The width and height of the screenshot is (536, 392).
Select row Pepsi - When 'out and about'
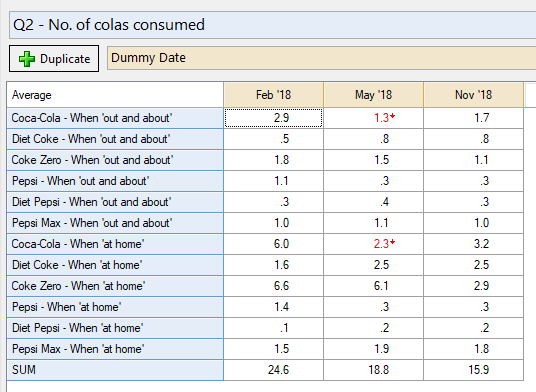[x=115, y=181]
